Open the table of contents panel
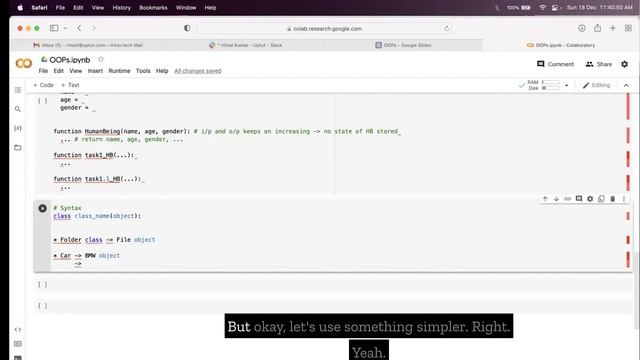 coord(18,90)
